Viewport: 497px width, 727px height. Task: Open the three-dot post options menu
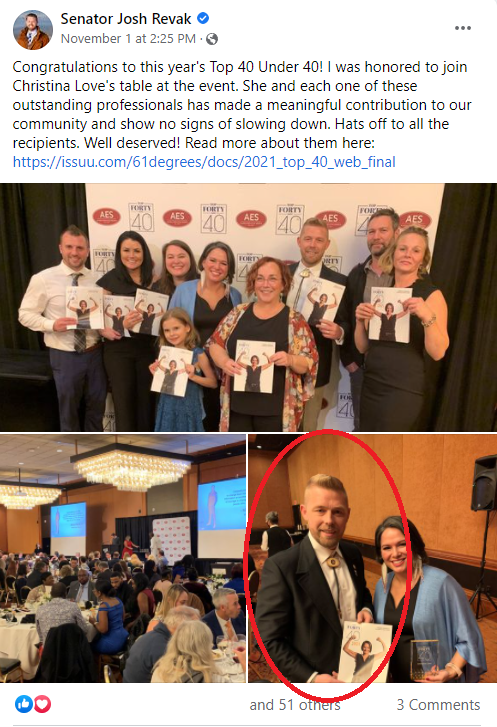[462, 28]
